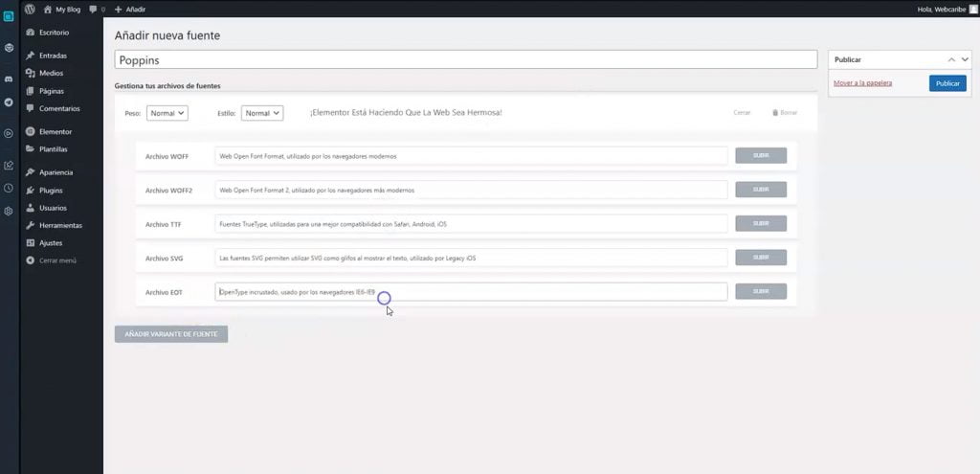Image resolution: width=980 pixels, height=474 pixels.
Task: Click Mover a la papelera link
Action: pyautogui.click(x=862, y=83)
